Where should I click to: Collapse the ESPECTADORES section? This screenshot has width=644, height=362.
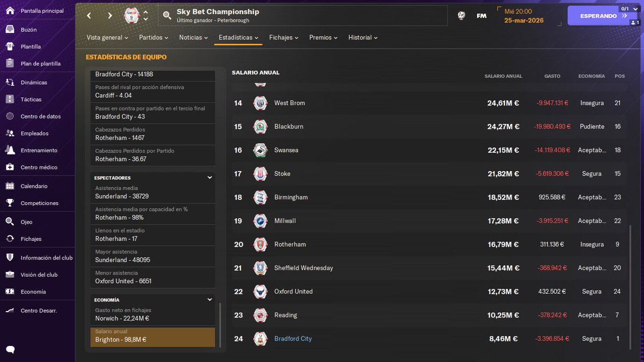210,178
